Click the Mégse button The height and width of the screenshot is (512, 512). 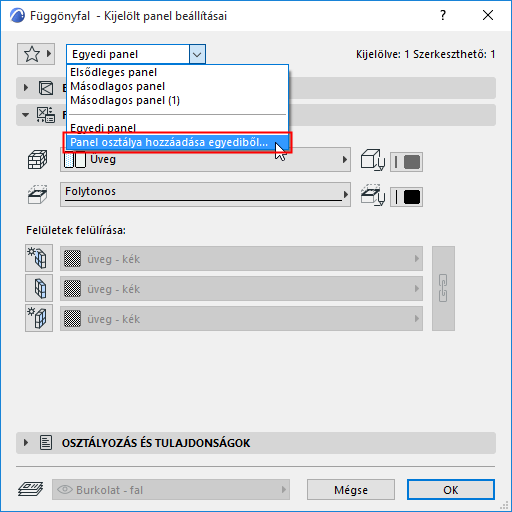coord(351,490)
